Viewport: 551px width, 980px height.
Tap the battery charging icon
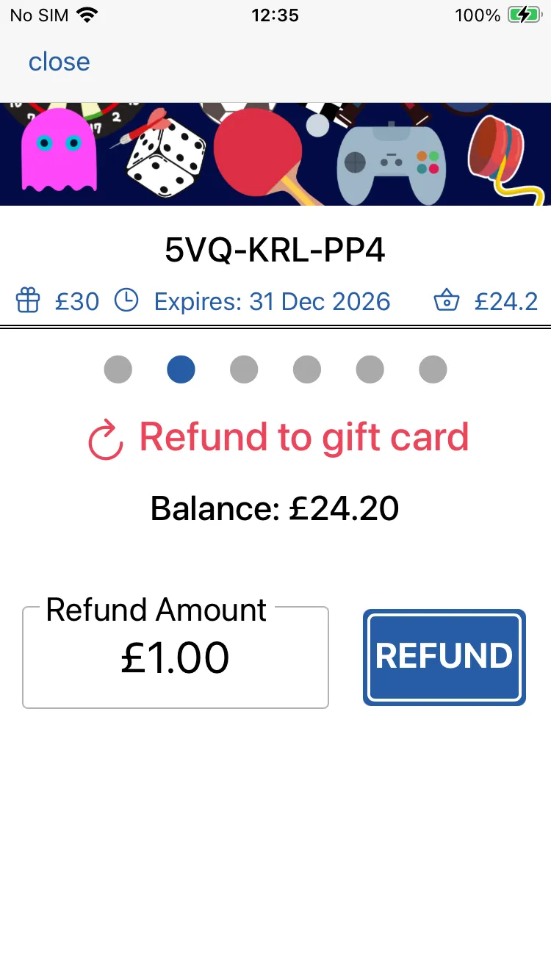(x=524, y=15)
